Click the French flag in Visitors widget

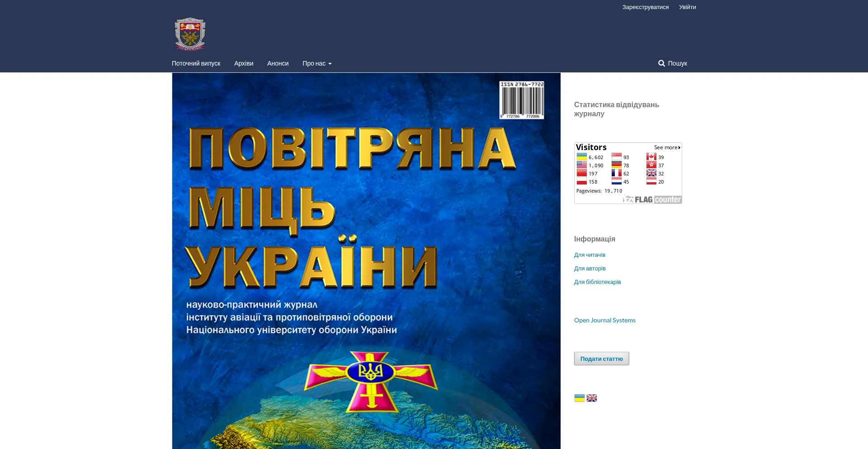pos(616,173)
